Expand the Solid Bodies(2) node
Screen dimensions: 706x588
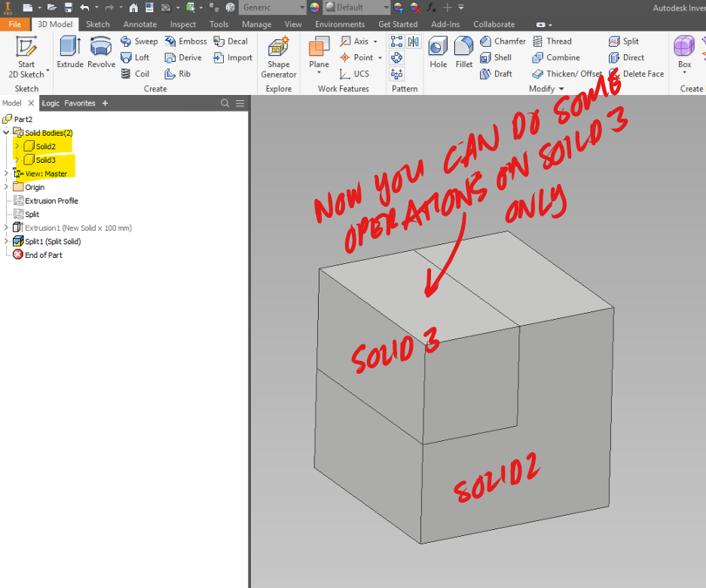pos(7,133)
